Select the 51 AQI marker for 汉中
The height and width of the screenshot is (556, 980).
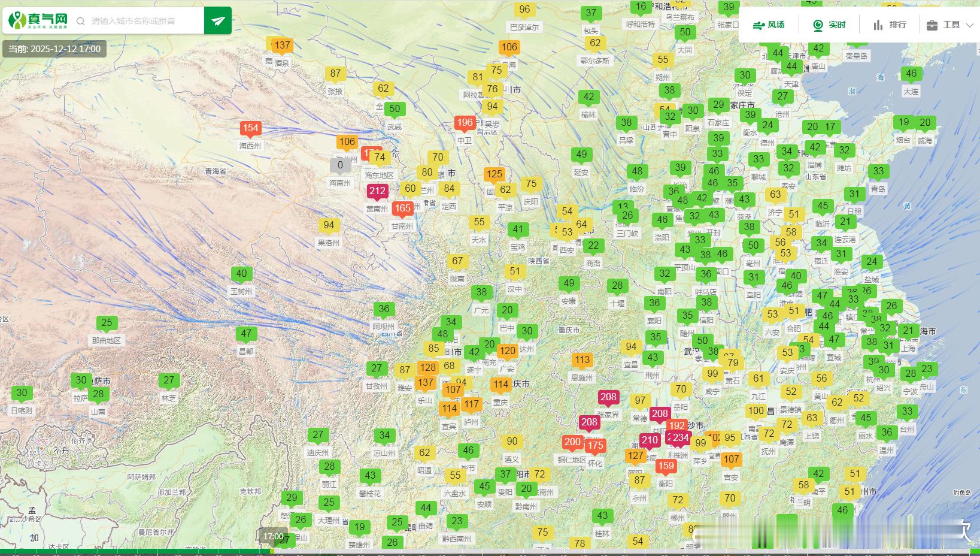(515, 272)
